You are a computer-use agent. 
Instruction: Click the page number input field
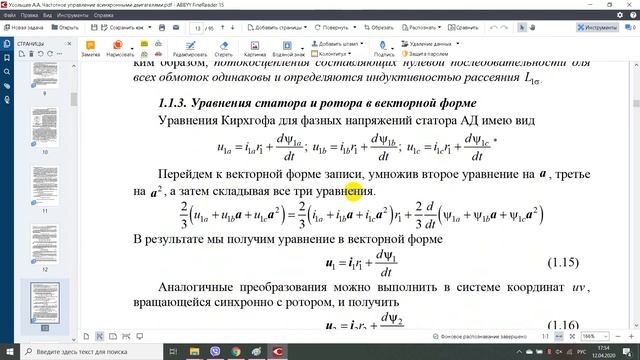(197, 28)
